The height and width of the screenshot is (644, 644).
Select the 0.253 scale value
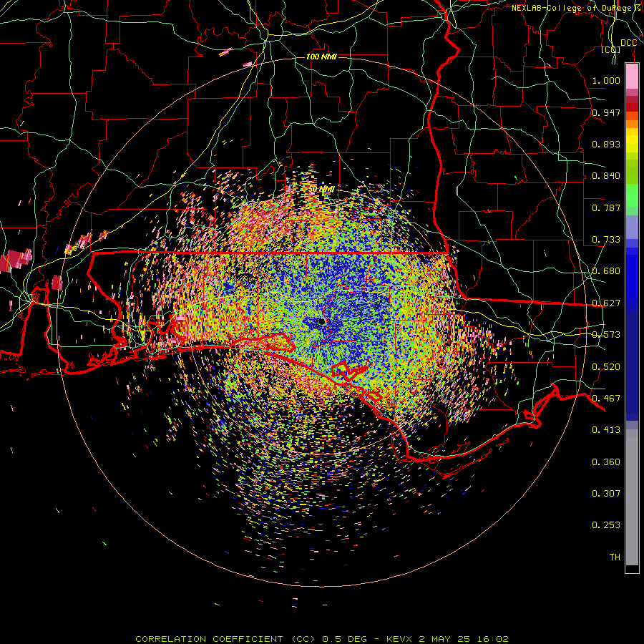pos(606,525)
